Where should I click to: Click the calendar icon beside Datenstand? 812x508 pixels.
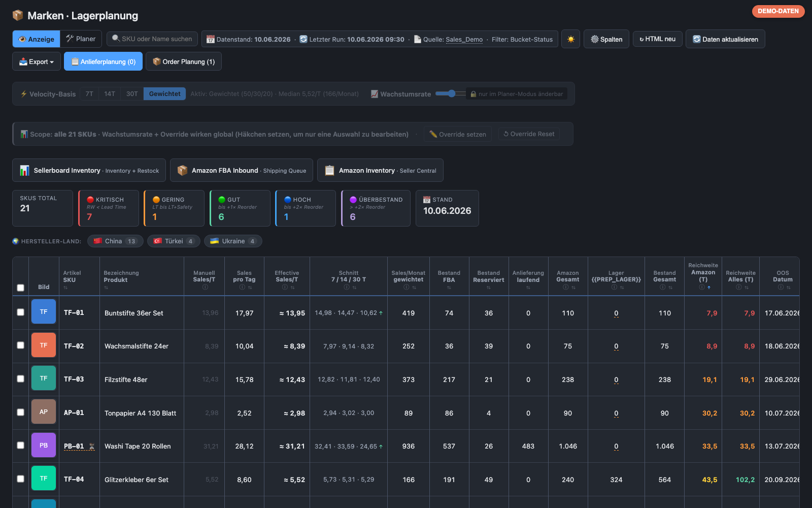pyautogui.click(x=211, y=39)
